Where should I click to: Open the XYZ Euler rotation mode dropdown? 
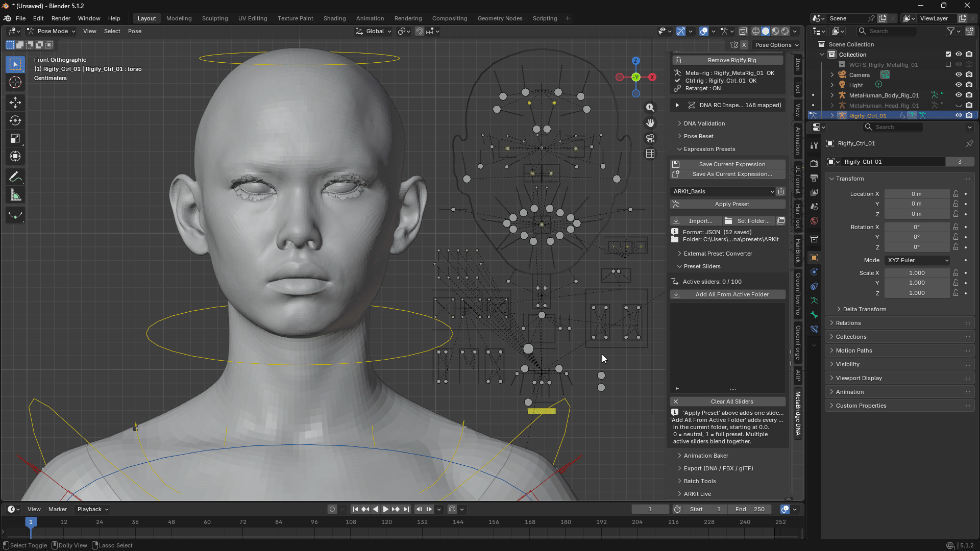click(917, 260)
